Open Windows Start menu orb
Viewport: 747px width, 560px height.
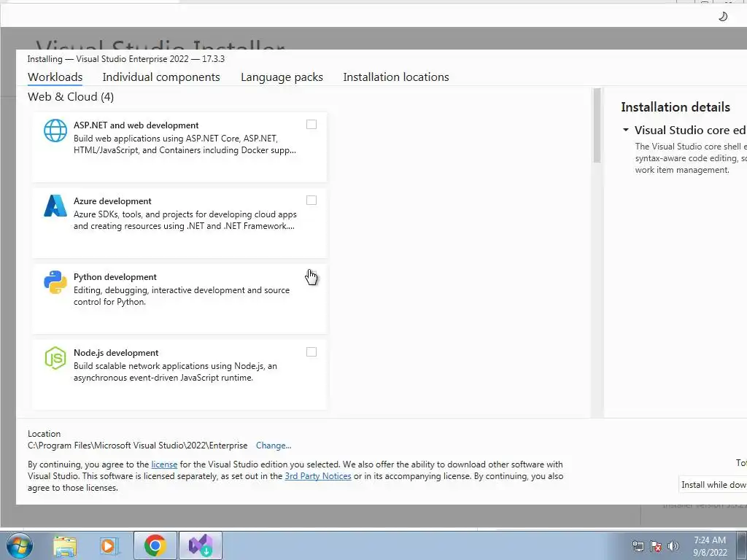[20, 545]
